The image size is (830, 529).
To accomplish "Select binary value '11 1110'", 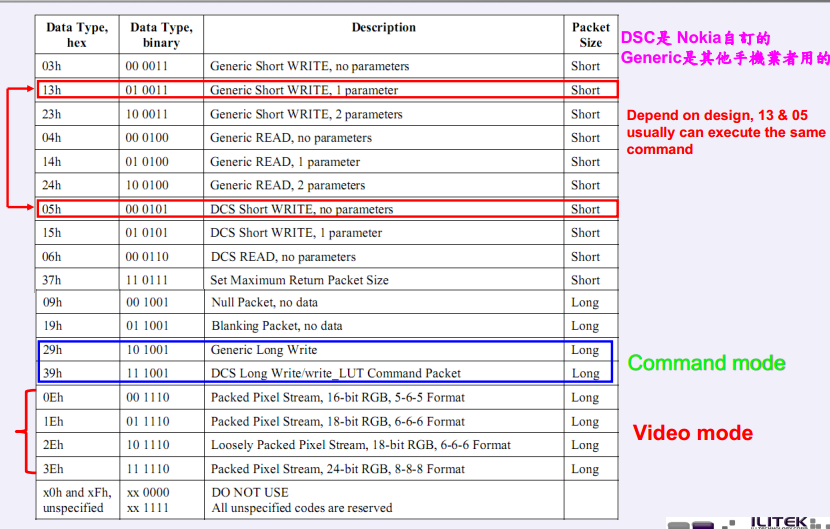I will coord(148,469).
